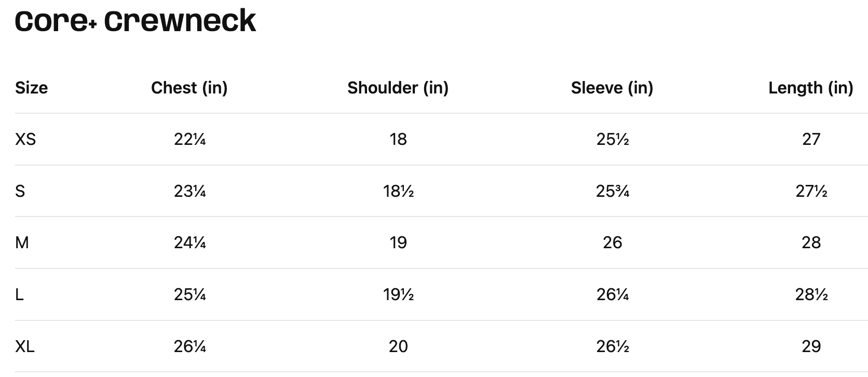
Task: Click the M size row label
Action: [x=22, y=243]
